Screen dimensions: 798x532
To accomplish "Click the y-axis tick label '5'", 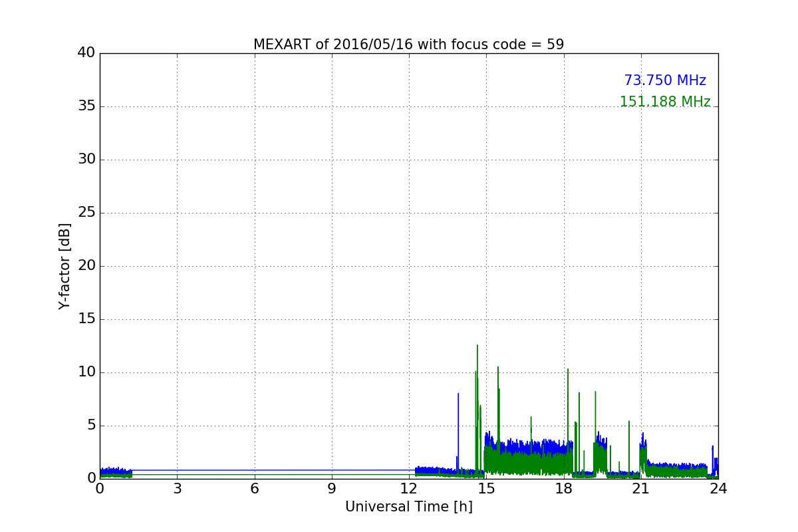I will tap(91, 425).
